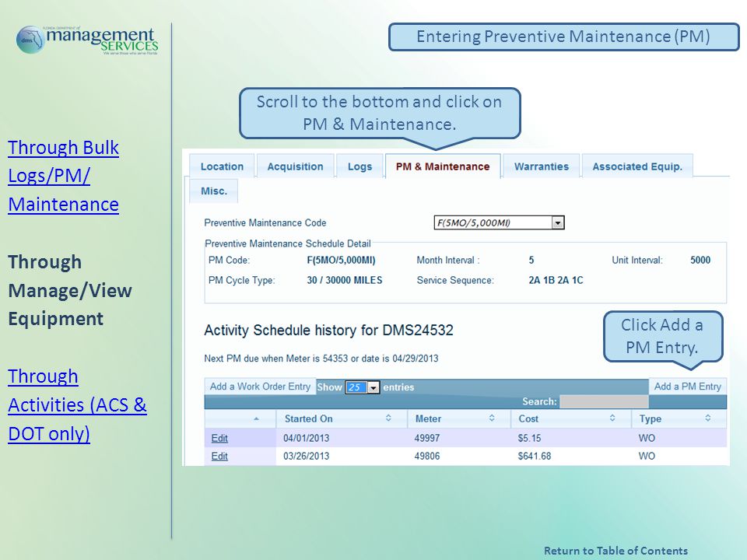The width and height of the screenshot is (747, 560).
Task: Click the Entering Preventive Maintenance (PM) title
Action: pos(563,37)
